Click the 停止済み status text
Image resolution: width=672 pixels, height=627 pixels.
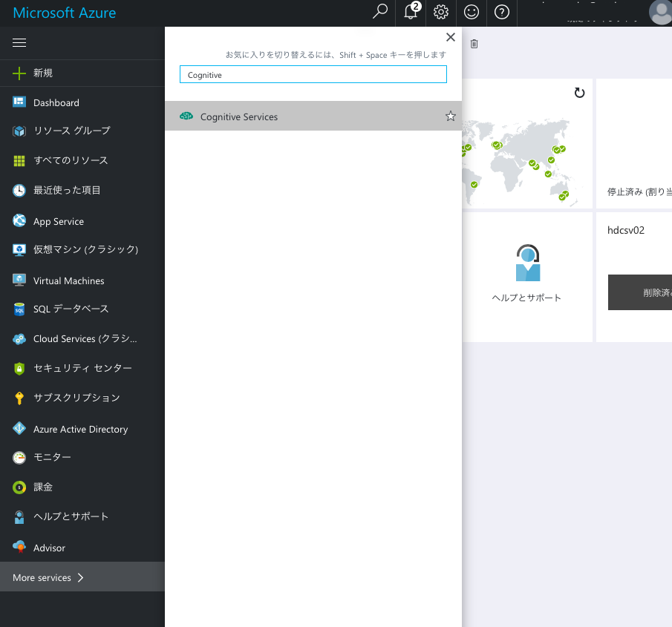(x=639, y=192)
